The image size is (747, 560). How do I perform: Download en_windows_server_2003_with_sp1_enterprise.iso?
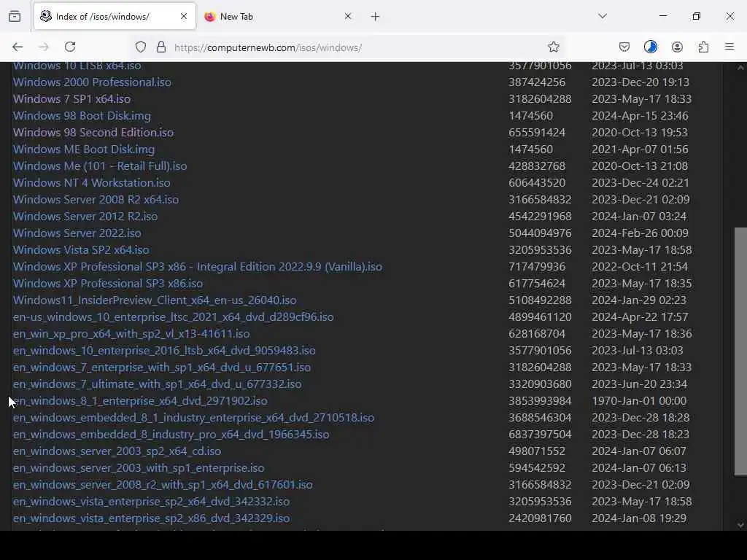[138, 467]
